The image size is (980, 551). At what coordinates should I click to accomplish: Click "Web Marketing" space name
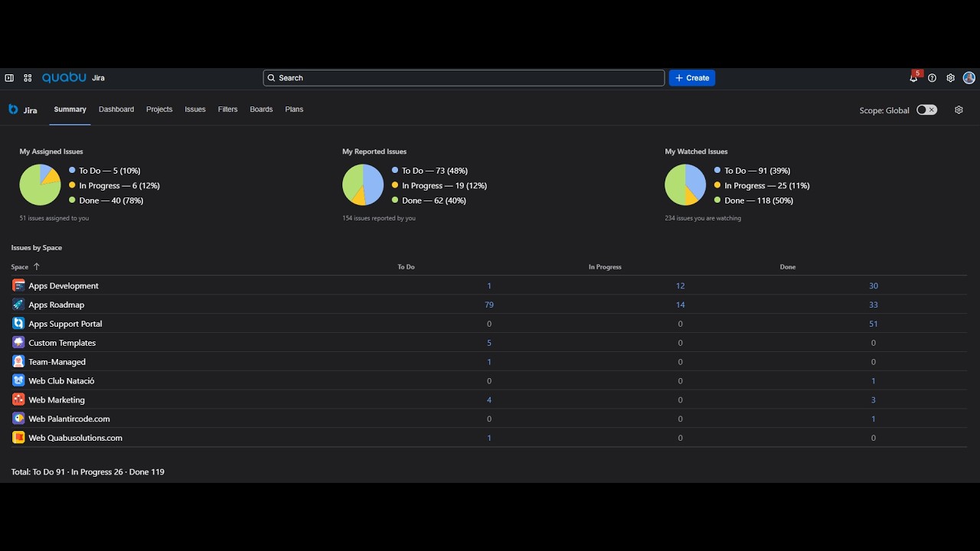(x=57, y=399)
